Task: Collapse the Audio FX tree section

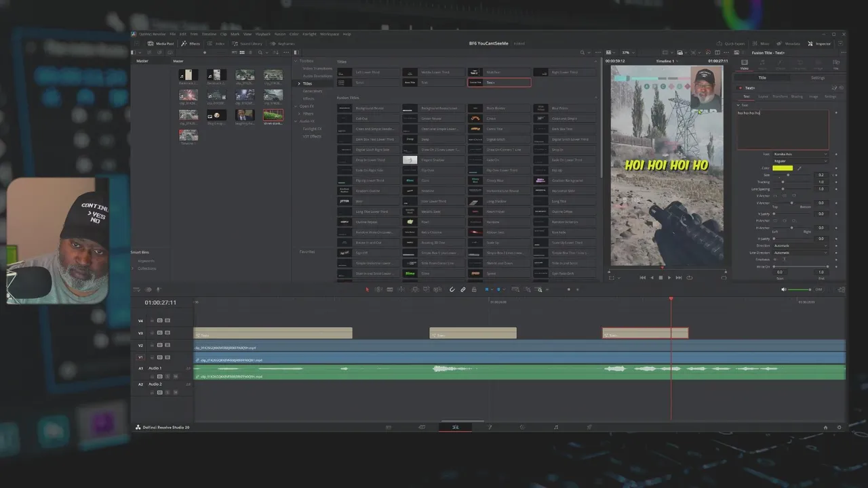Action: 296,121
